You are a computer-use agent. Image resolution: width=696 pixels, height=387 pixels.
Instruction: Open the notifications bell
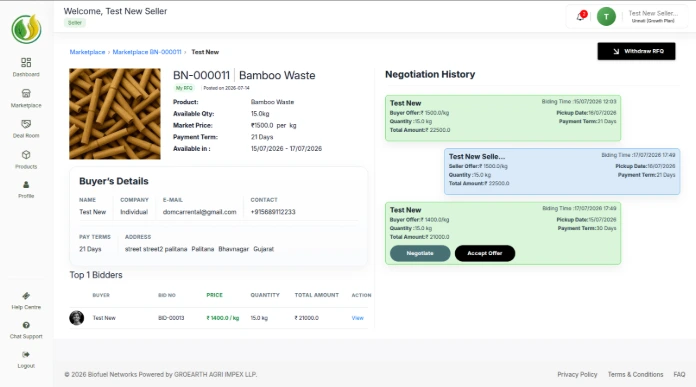pos(581,16)
